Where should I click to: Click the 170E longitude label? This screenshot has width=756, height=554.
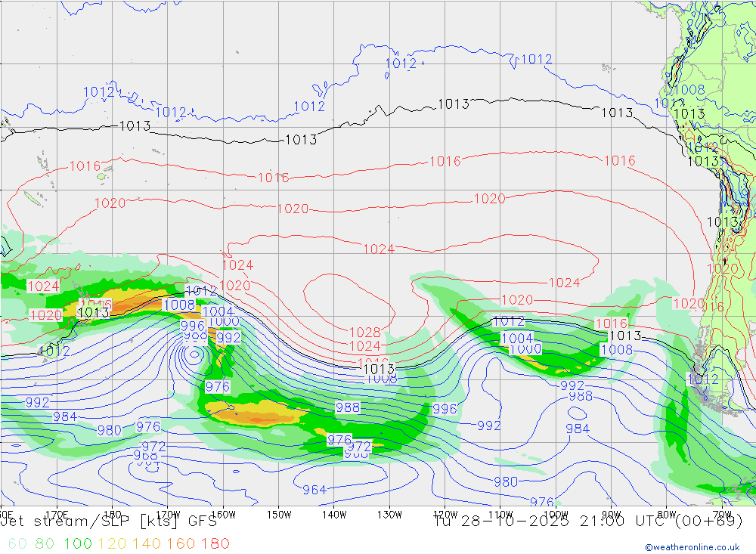click(x=57, y=515)
